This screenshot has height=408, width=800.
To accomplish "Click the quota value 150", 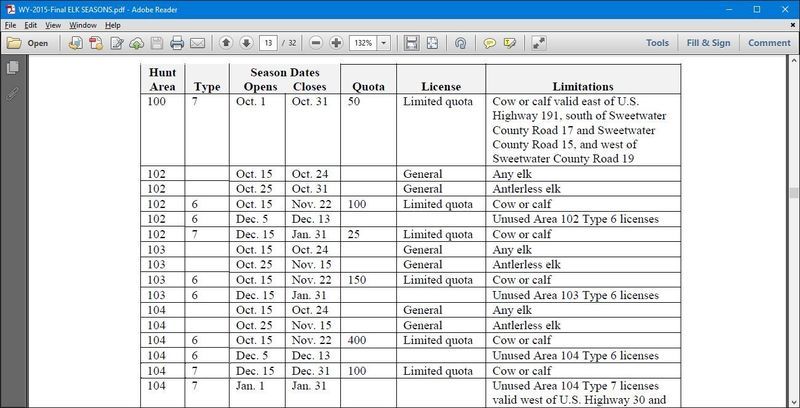I will 357,280.
